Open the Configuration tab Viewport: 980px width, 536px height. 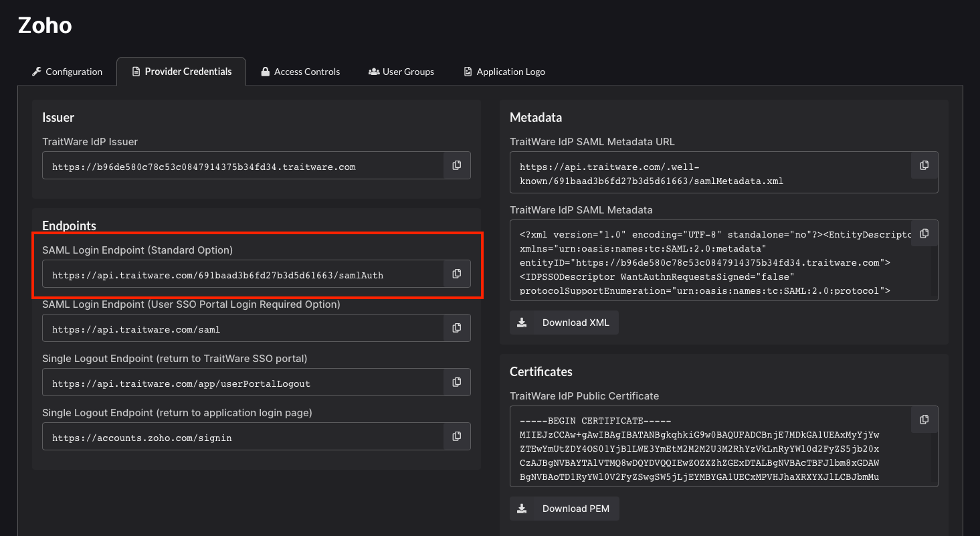pos(68,72)
